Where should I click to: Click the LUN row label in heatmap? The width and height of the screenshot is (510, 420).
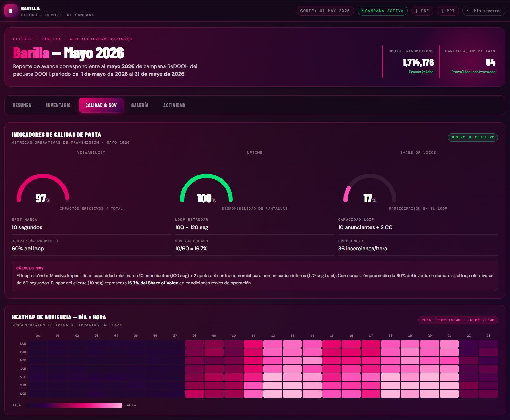point(23,344)
